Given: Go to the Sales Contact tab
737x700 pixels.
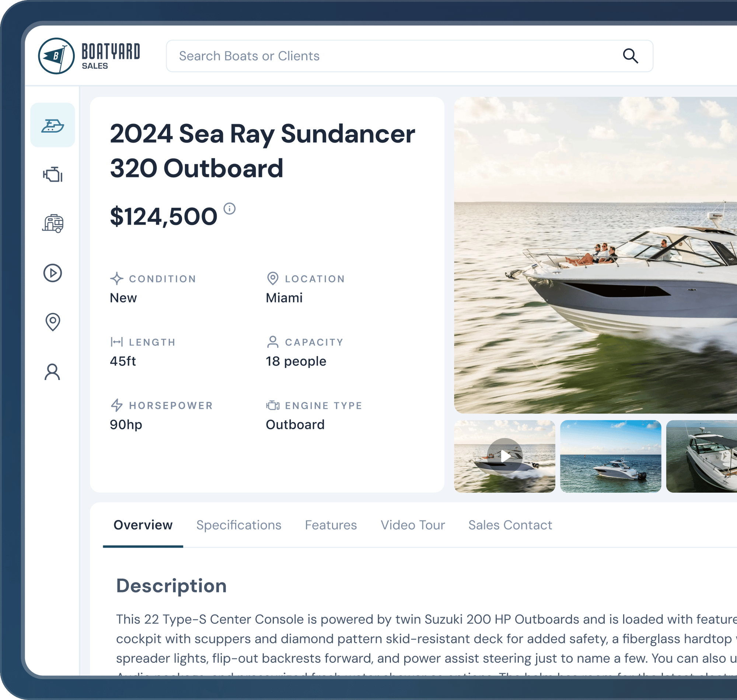Looking at the screenshot, I should pyautogui.click(x=510, y=525).
